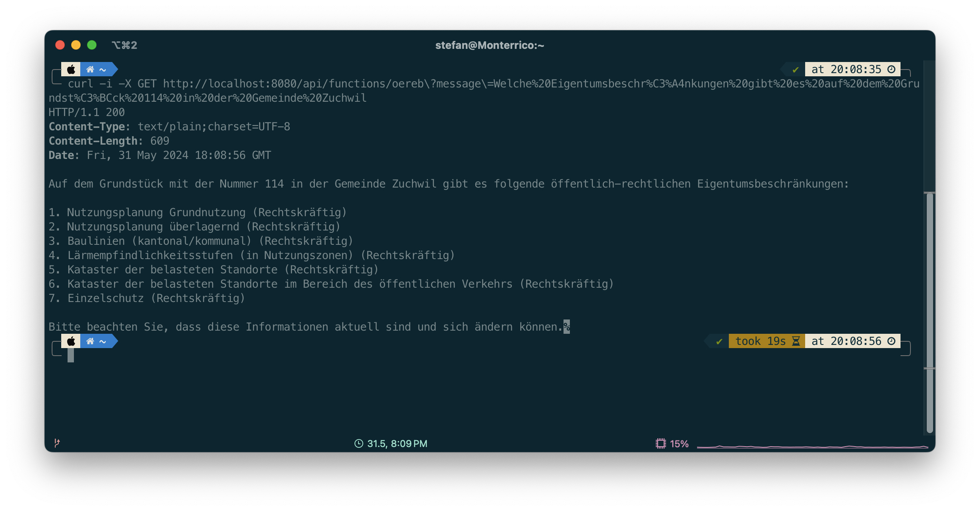Click the green zoom window button
The height and width of the screenshot is (511, 980).
92,45
